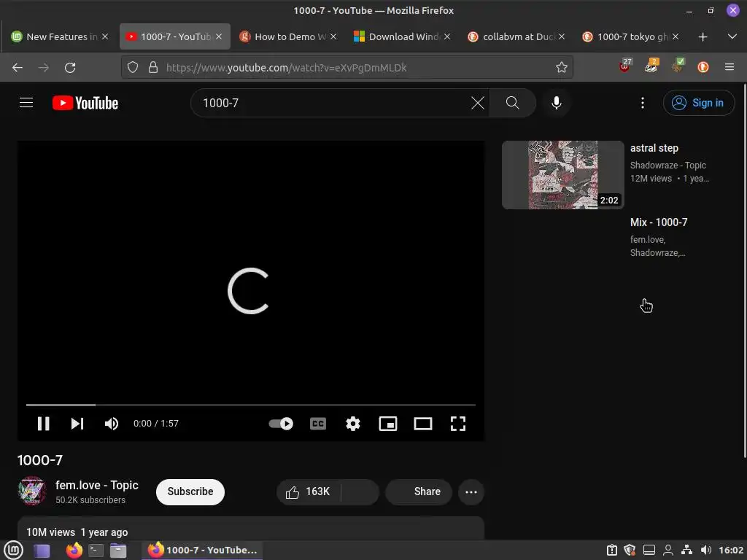Open the YouTube guide hamburger menu
Screen dimensions: 747x560
click(26, 103)
